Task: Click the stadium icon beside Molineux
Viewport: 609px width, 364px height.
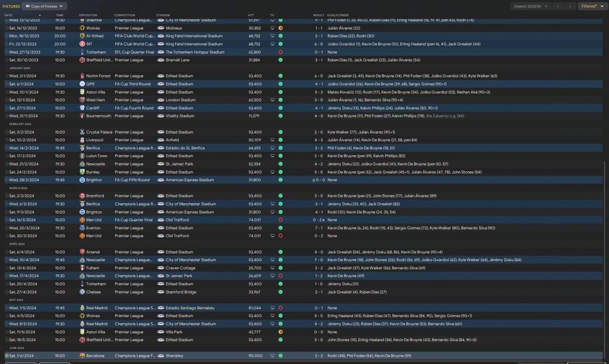Action: 160,29
